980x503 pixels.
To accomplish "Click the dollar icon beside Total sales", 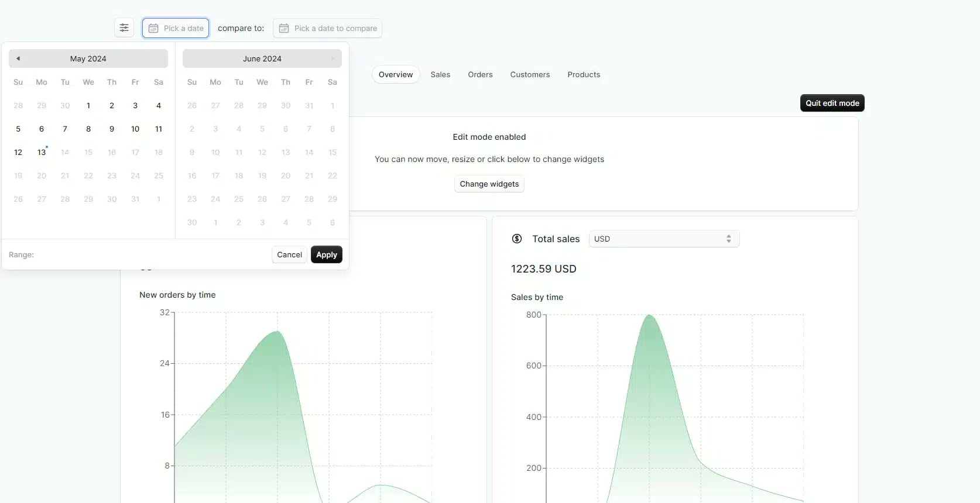I will pyautogui.click(x=517, y=239).
